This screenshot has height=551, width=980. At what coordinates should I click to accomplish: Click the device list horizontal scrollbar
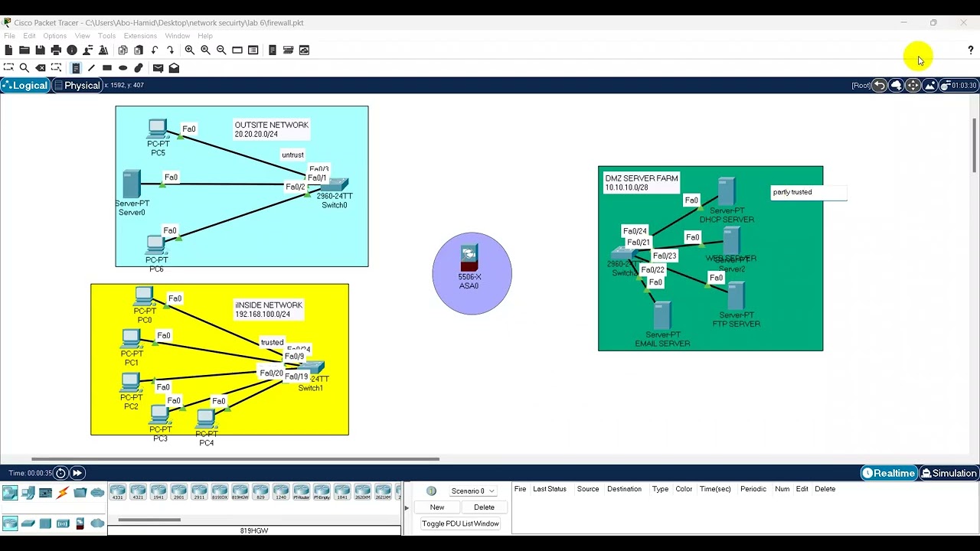(x=149, y=520)
